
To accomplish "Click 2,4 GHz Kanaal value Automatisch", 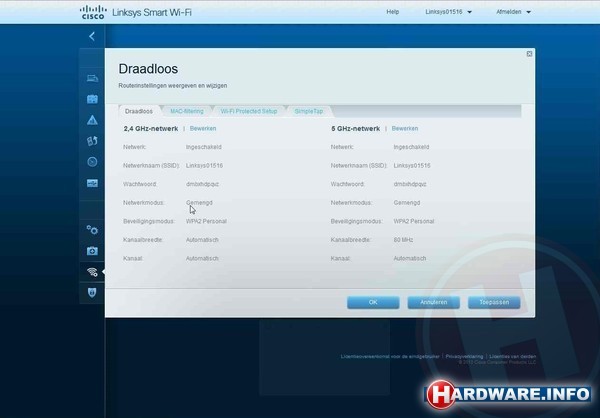I will (202, 258).
